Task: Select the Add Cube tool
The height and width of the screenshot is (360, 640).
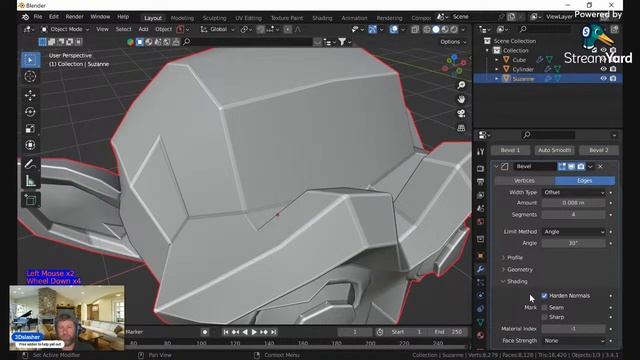Action: tap(30, 200)
